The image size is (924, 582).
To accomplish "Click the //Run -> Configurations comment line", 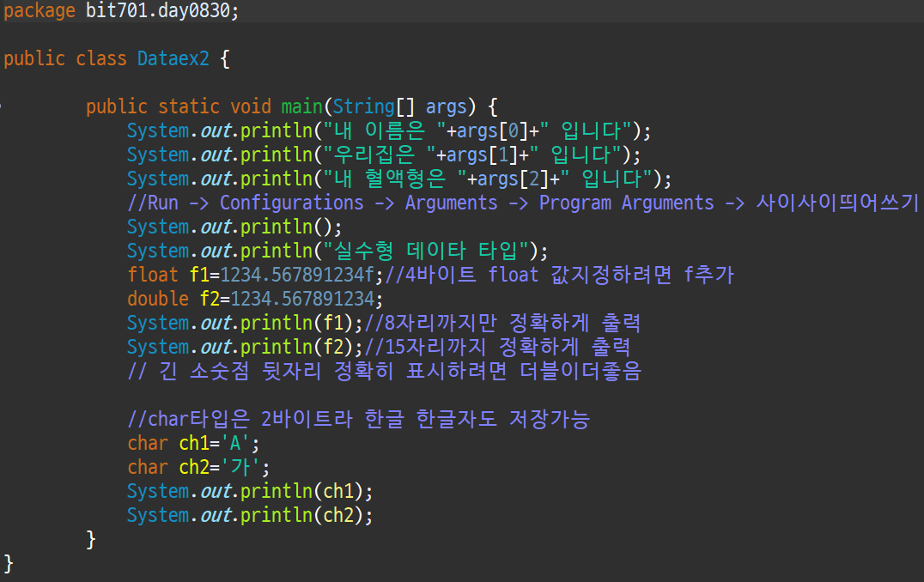I will (523, 203).
